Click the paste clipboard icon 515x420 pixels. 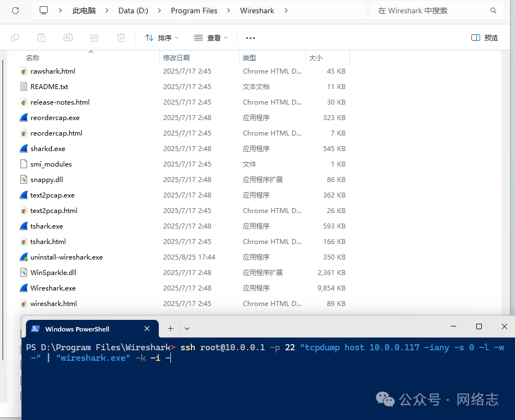pos(41,38)
